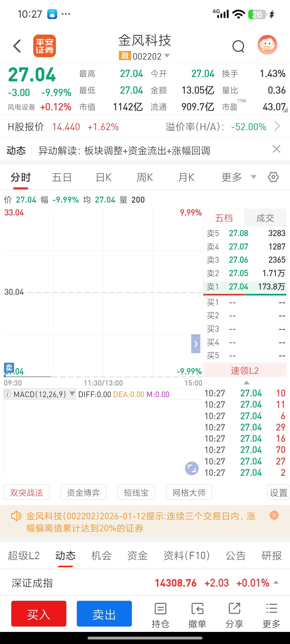Viewport: 290px width, 644px height.
Task: Read the 异动解读 headline
Action: [x=124, y=151]
